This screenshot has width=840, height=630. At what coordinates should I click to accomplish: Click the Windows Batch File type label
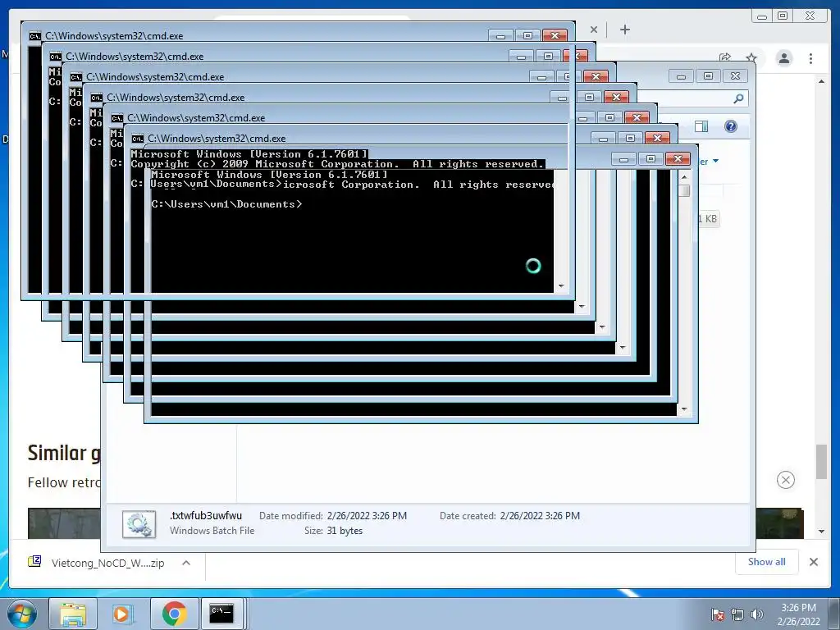click(212, 531)
